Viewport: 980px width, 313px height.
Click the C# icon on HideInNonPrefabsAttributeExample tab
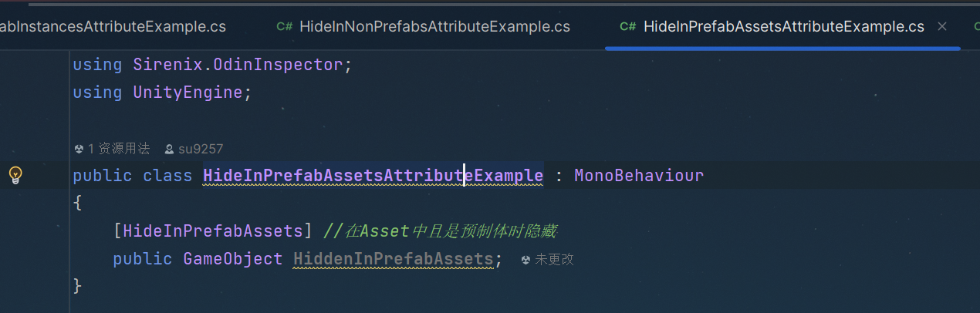coord(285,26)
